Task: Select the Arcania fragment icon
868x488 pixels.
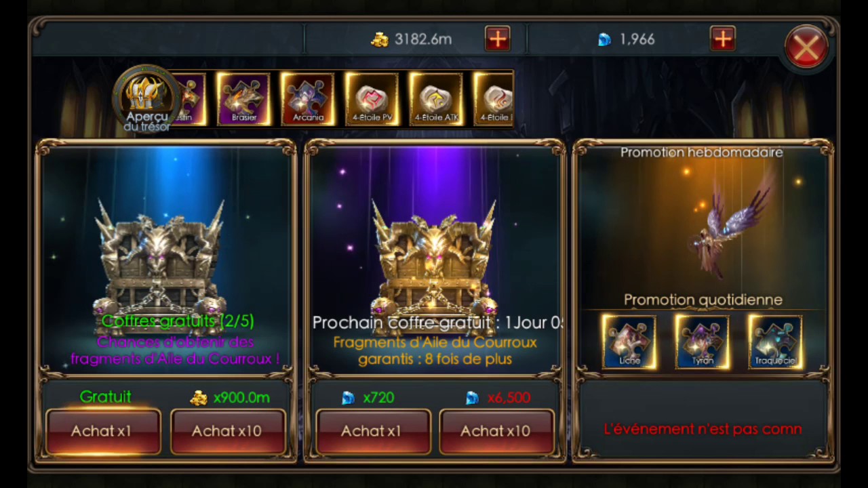Action: (x=308, y=99)
